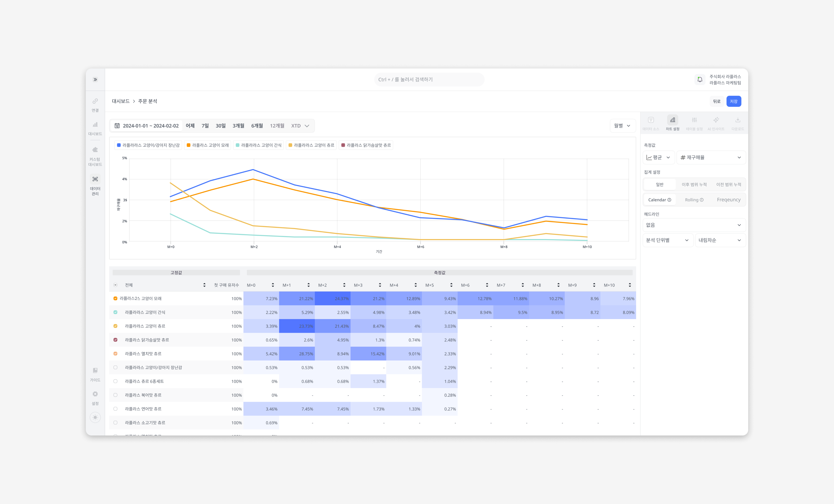This screenshot has width=834, height=504.
Task: Select the 이후 범위 누적 aggregation tab
Action: (694, 184)
